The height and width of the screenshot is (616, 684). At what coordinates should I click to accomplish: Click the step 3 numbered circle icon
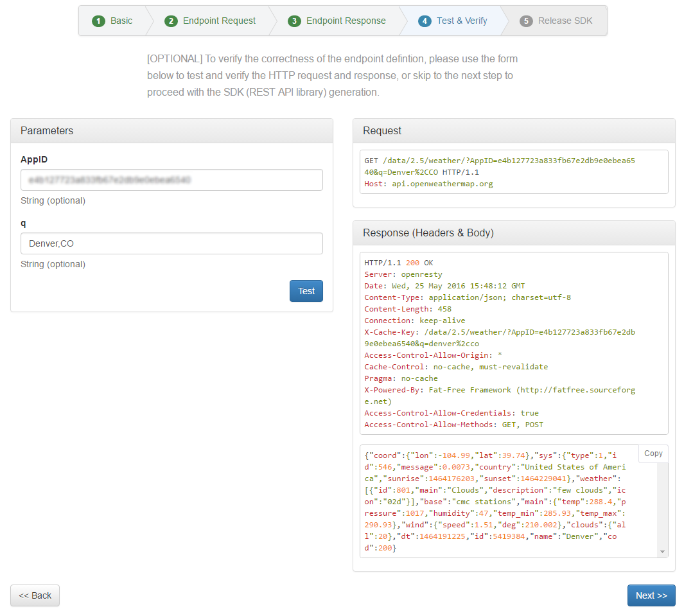[294, 21]
